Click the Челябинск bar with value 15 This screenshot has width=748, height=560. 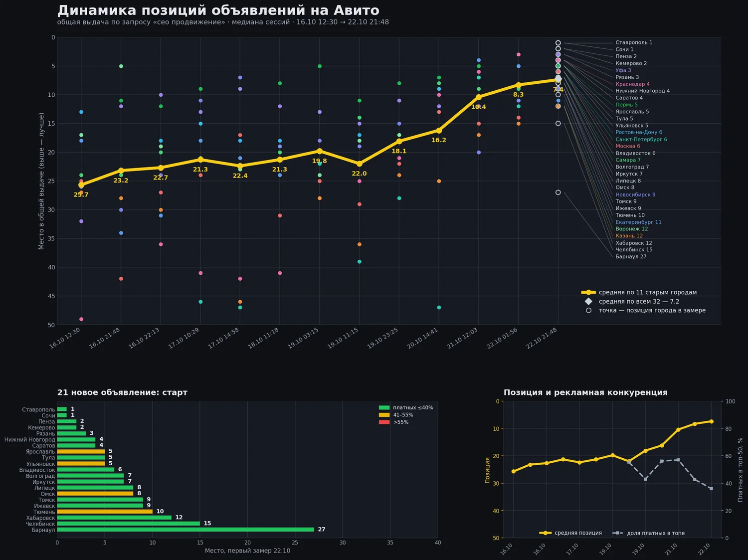(129, 524)
